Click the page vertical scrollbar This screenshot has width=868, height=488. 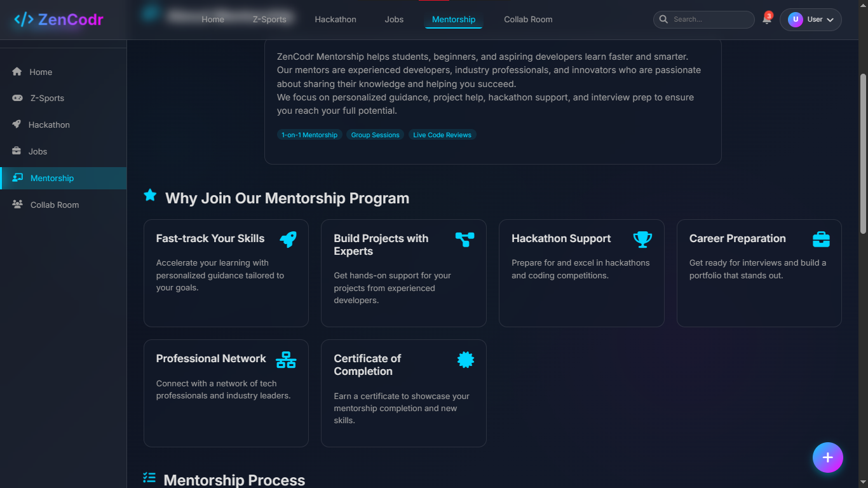[x=863, y=152]
